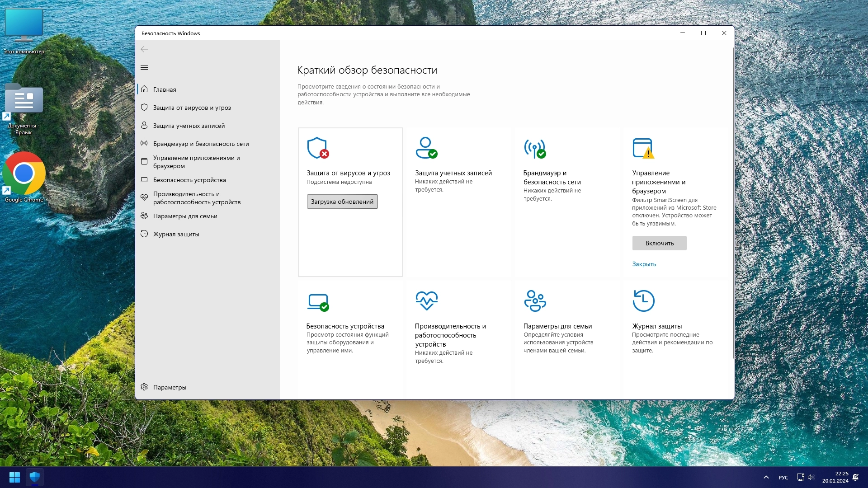Open Безопасность устройства section
This screenshot has width=868, height=488.
click(x=189, y=179)
